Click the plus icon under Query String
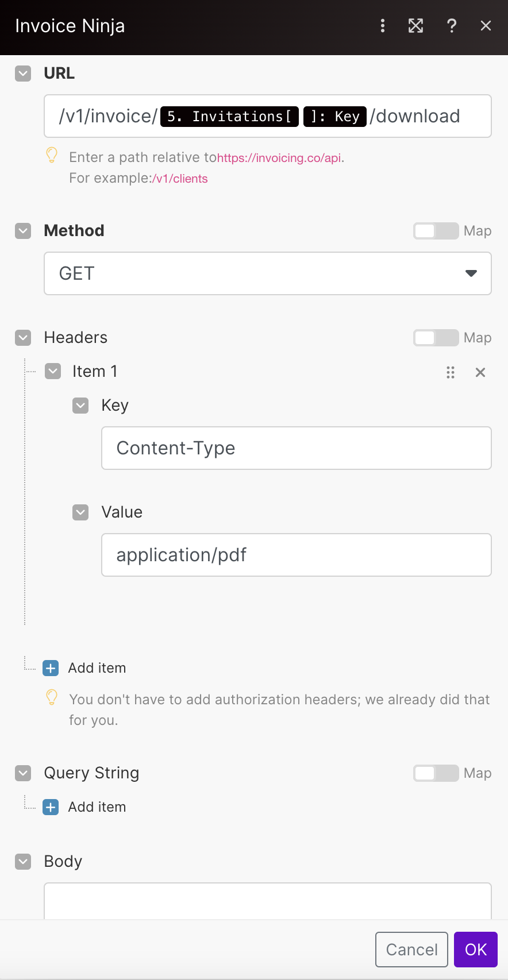This screenshot has height=980, width=508. coord(51,807)
